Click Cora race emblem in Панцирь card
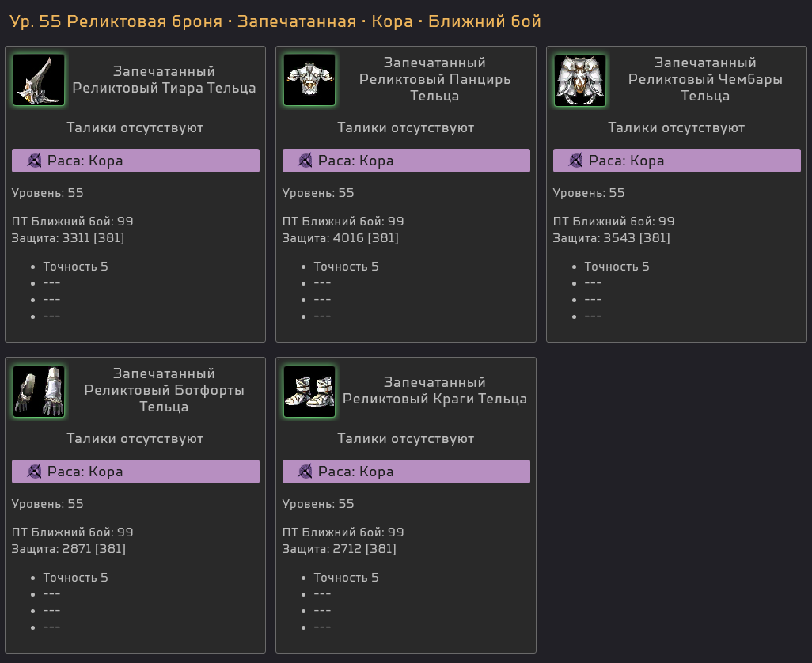Viewport: 812px width, 663px height. pyautogui.click(x=305, y=161)
